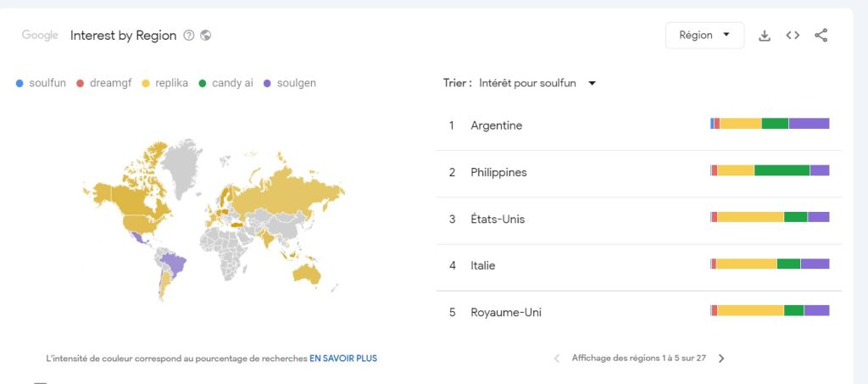Go to previous page of regions
Viewport: 868px width, 384px height.
coord(557,358)
